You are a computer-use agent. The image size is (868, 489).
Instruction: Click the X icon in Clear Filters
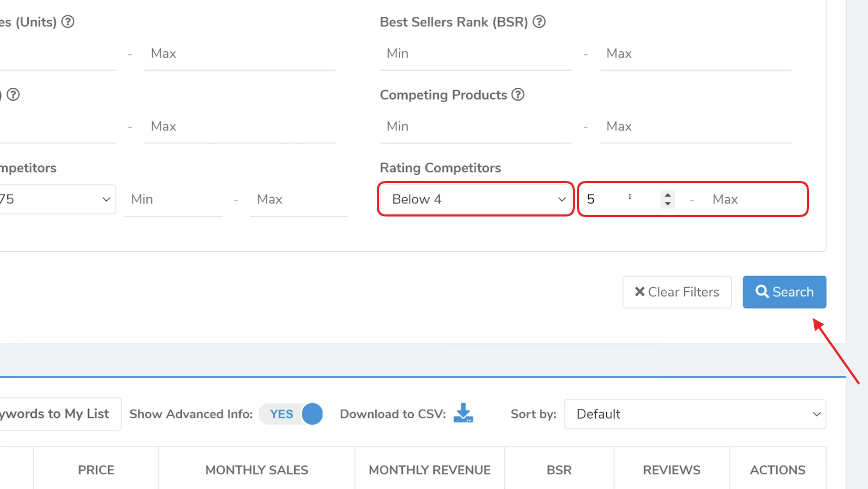pyautogui.click(x=640, y=292)
